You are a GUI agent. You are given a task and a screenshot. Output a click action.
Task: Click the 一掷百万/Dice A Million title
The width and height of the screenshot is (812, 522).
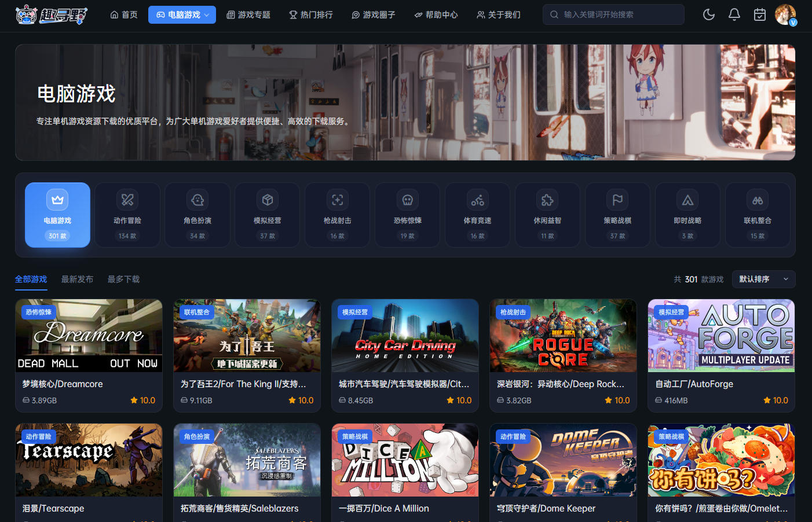pyautogui.click(x=384, y=508)
